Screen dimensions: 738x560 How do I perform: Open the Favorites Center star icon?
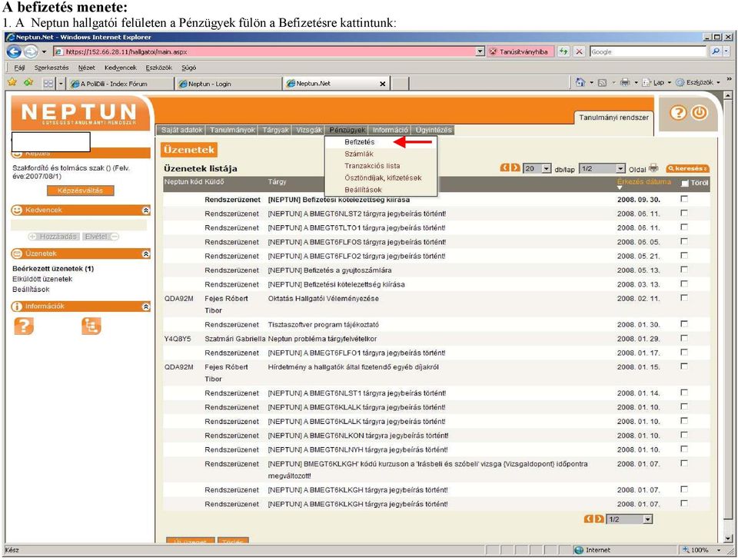[12, 83]
